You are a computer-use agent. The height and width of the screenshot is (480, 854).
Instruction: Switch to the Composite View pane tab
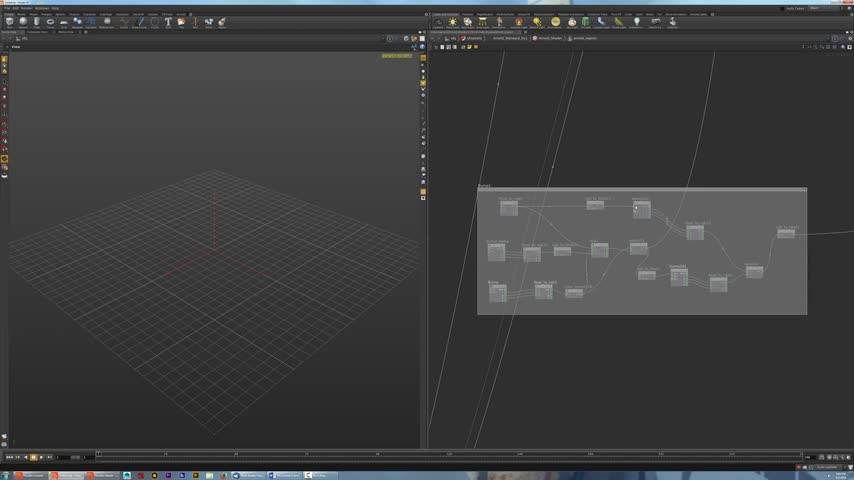click(x=37, y=32)
